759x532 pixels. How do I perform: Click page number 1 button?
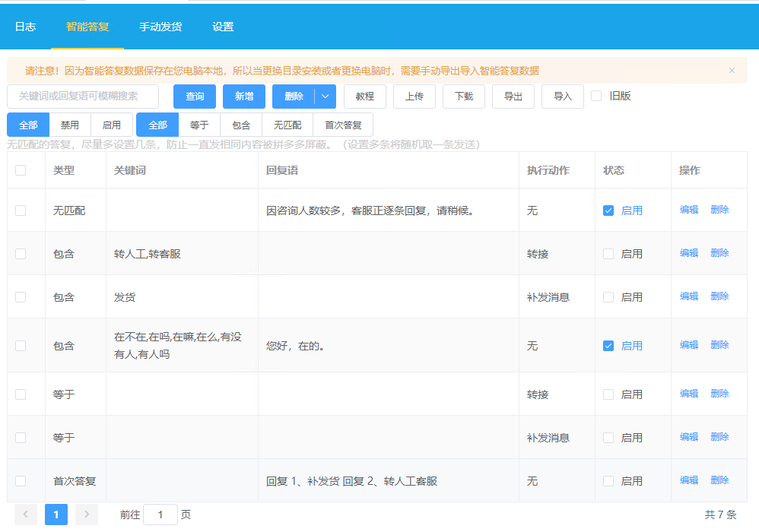[x=56, y=515]
